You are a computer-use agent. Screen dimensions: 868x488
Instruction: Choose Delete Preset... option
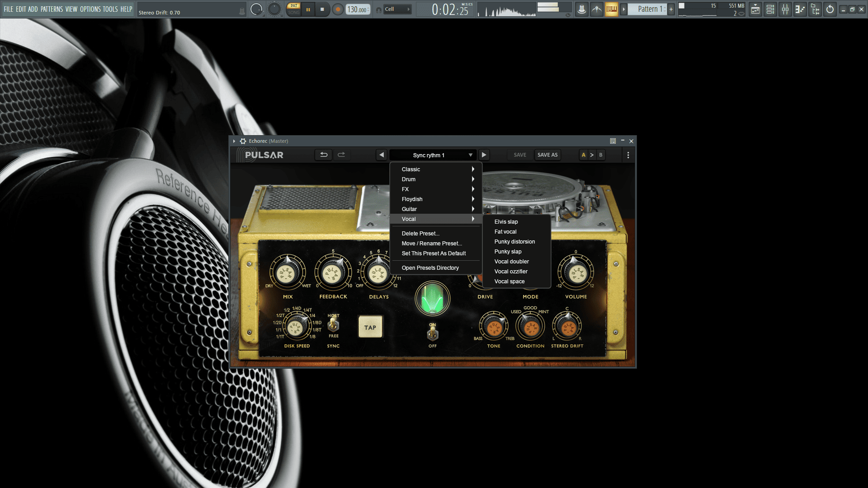pyautogui.click(x=436, y=234)
